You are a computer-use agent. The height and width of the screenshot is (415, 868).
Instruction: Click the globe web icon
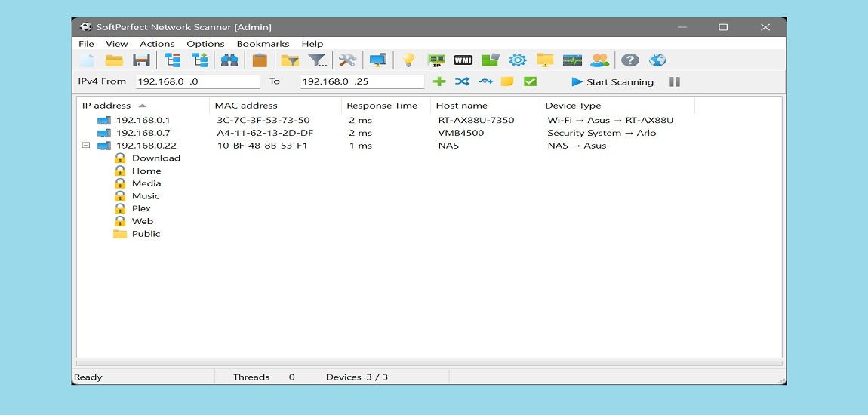657,60
